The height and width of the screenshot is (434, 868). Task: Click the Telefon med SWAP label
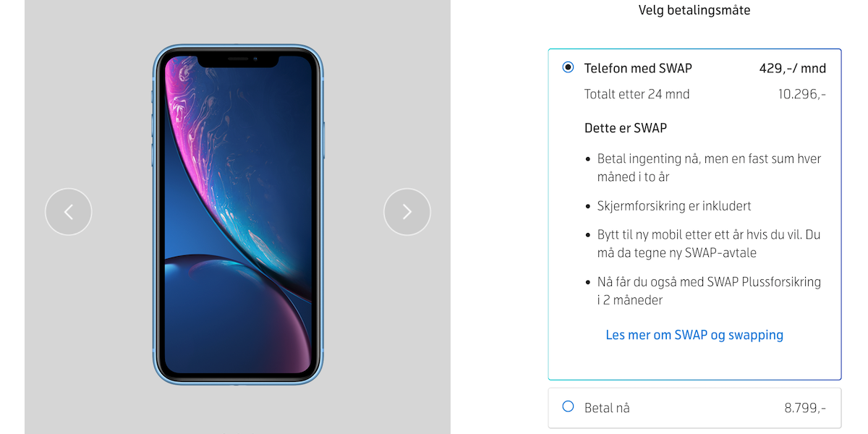pyautogui.click(x=638, y=69)
